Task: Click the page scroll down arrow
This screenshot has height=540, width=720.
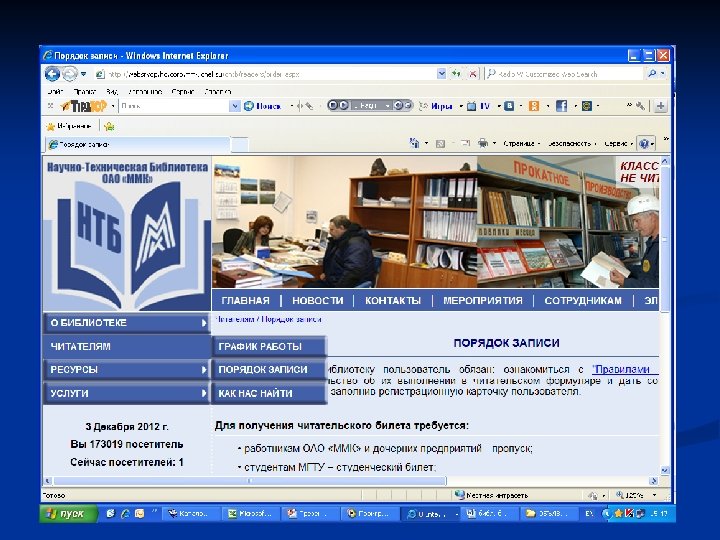Action: 664,470
